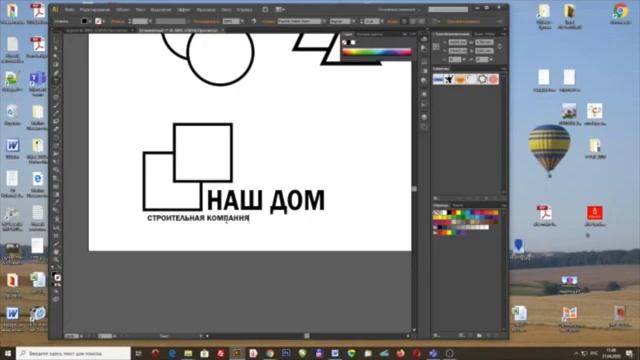Pick a color in the Swatches panel grid
The width and height of the screenshot is (640, 360).
click(x=465, y=222)
